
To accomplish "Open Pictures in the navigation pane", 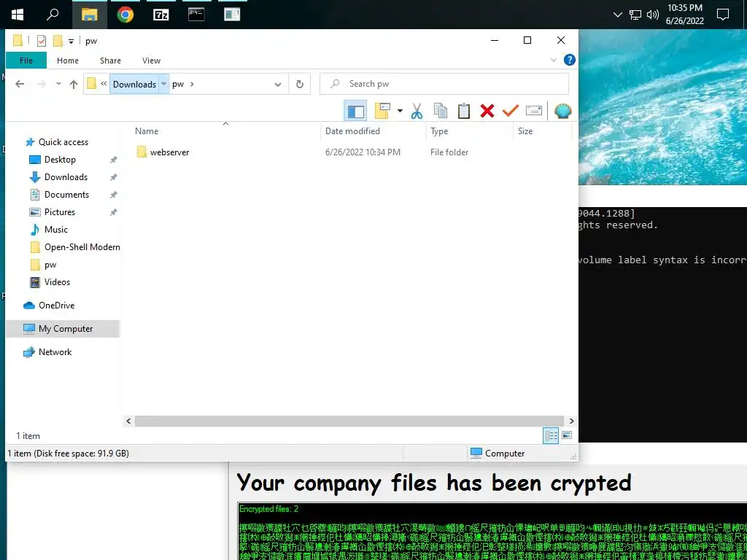I will (60, 212).
